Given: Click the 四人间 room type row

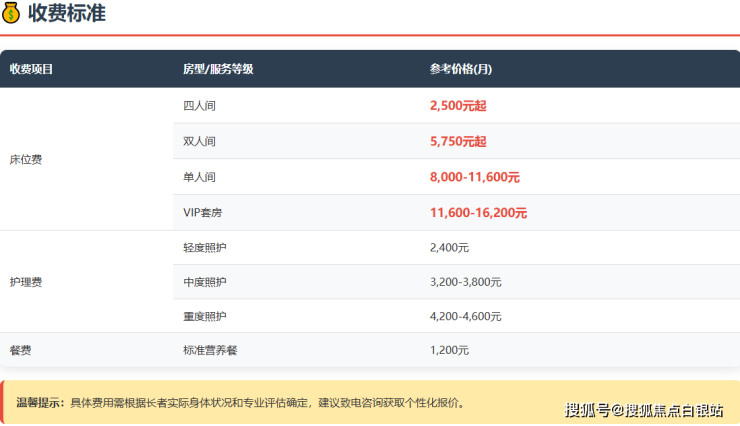Looking at the screenshot, I should tap(199, 105).
